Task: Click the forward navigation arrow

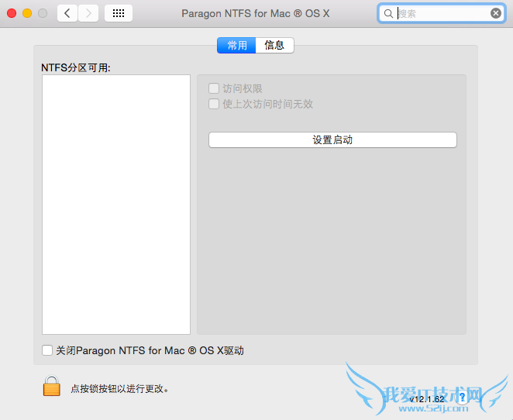Action: tap(88, 13)
